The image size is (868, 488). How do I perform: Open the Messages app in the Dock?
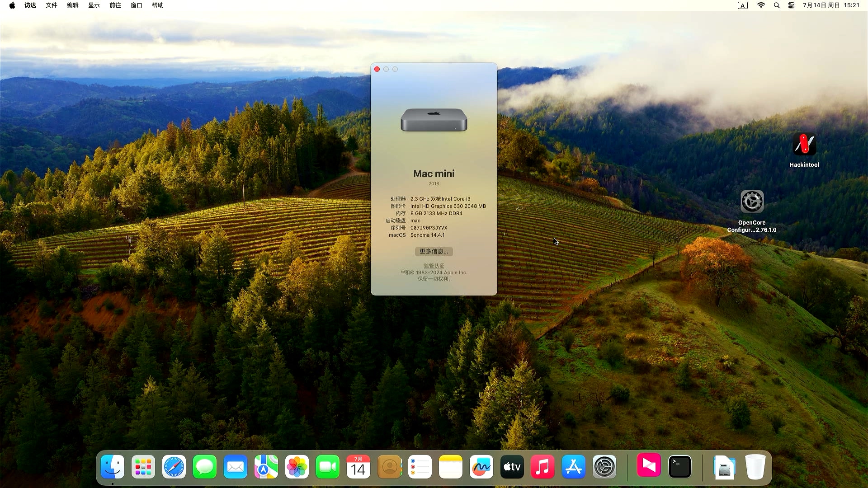tap(205, 467)
